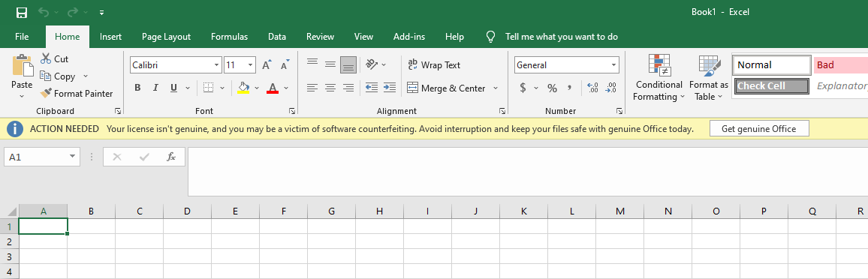Open the Formulas ribbon tab

[229, 37]
